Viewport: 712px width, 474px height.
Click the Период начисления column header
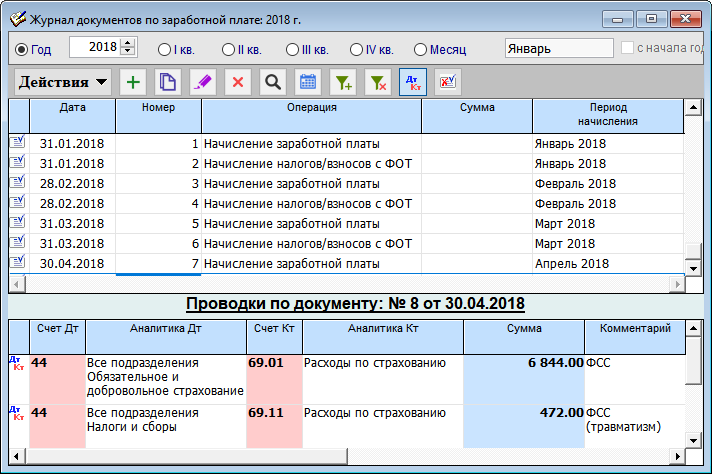608,116
